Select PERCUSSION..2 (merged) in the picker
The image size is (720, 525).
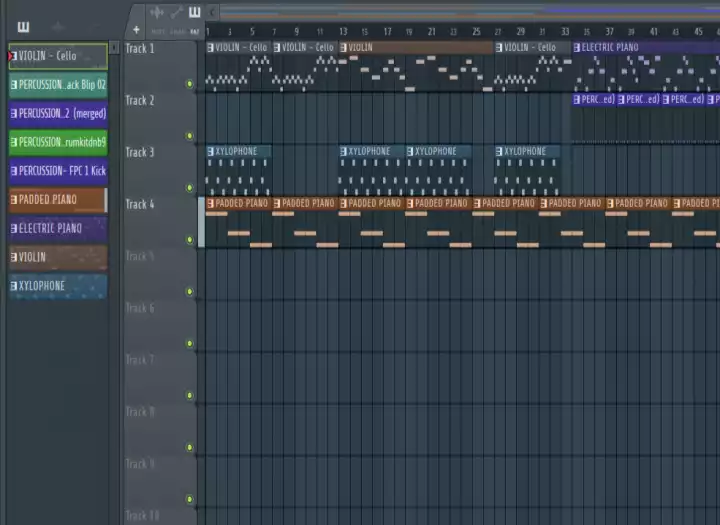coord(58,113)
